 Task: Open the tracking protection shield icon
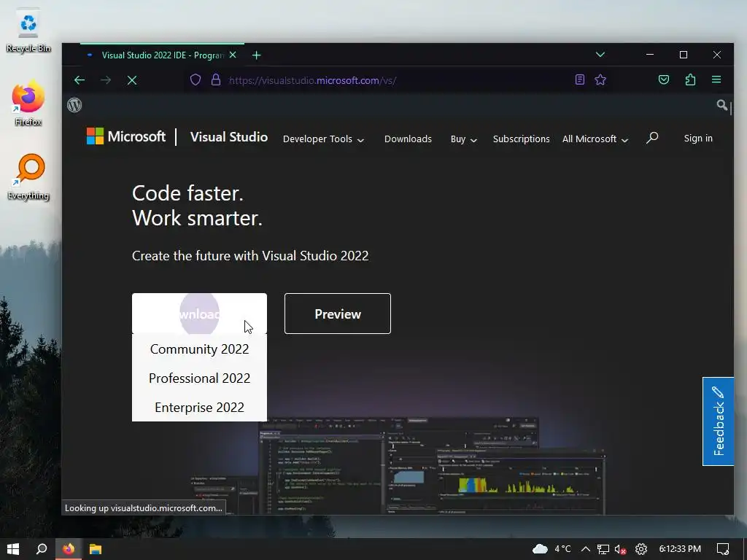(x=196, y=79)
